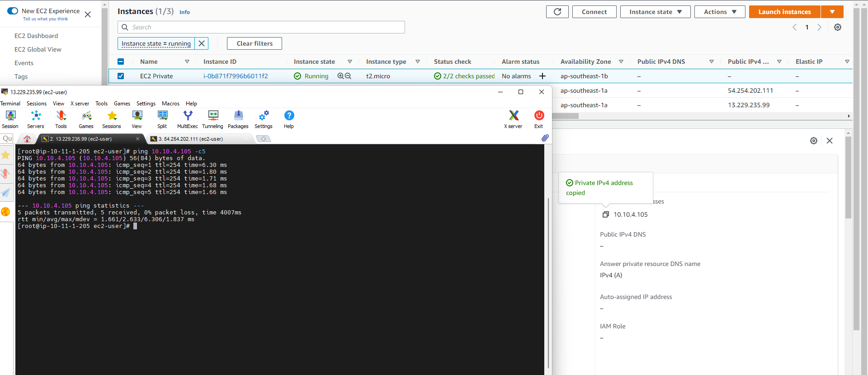Open the details panel settings gear icon
Viewport: 868px width, 375px height.
click(814, 141)
